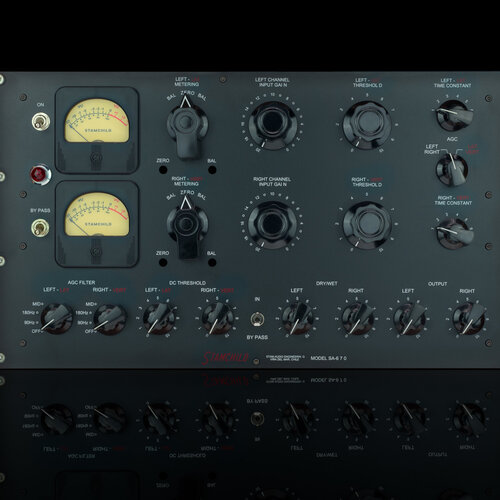
Task: Click the Right Output knob
Action: pyautogui.click(x=469, y=319)
